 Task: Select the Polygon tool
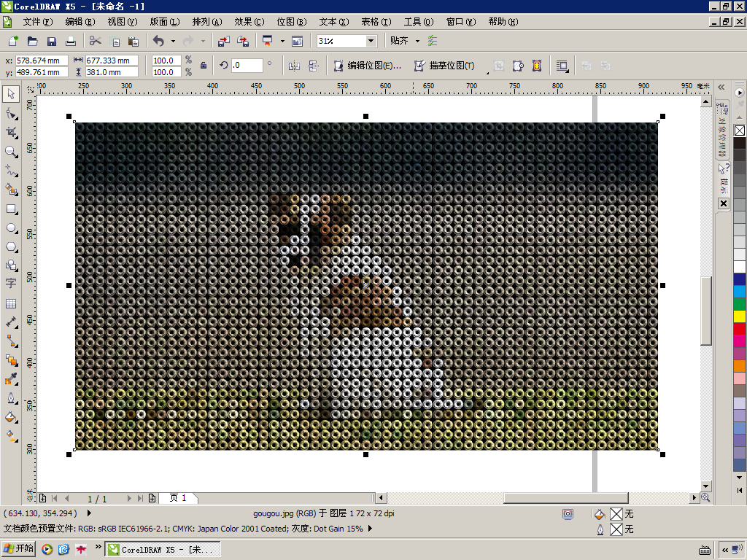(x=12, y=246)
